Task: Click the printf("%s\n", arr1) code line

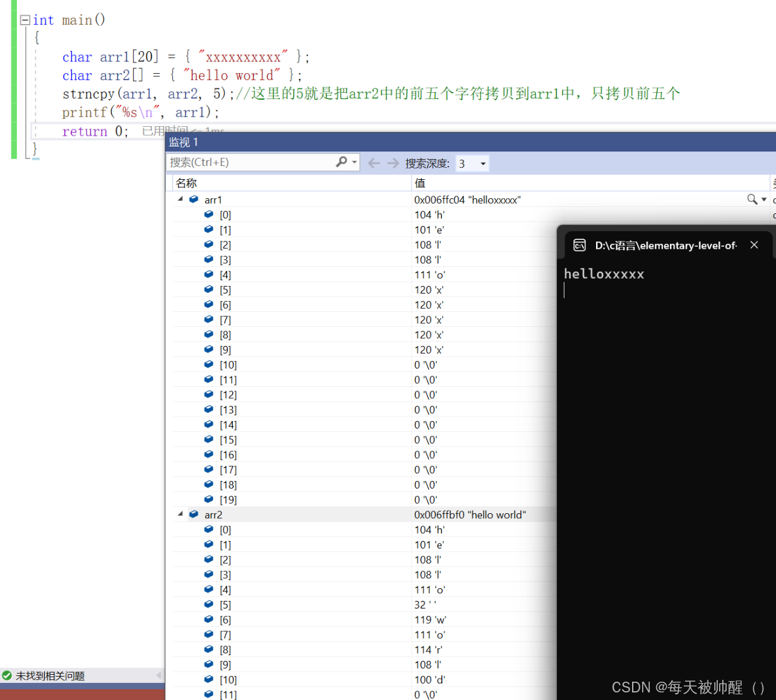Action: pyautogui.click(x=141, y=112)
